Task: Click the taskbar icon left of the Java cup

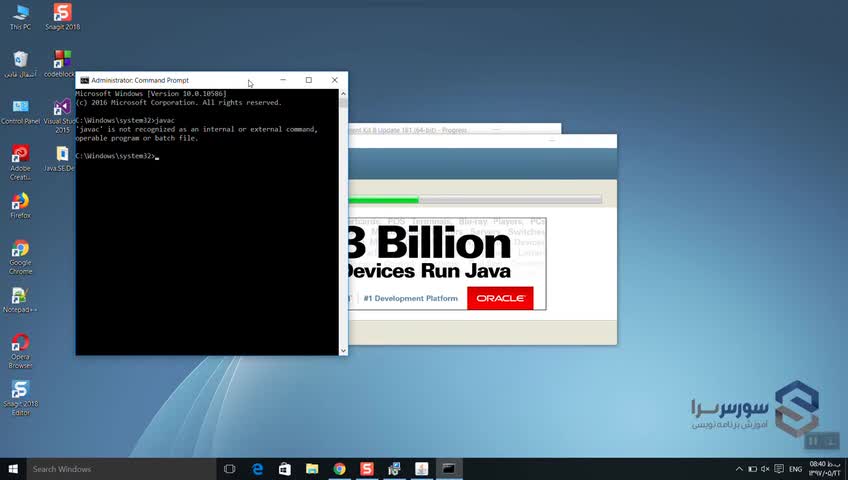Action: point(394,469)
